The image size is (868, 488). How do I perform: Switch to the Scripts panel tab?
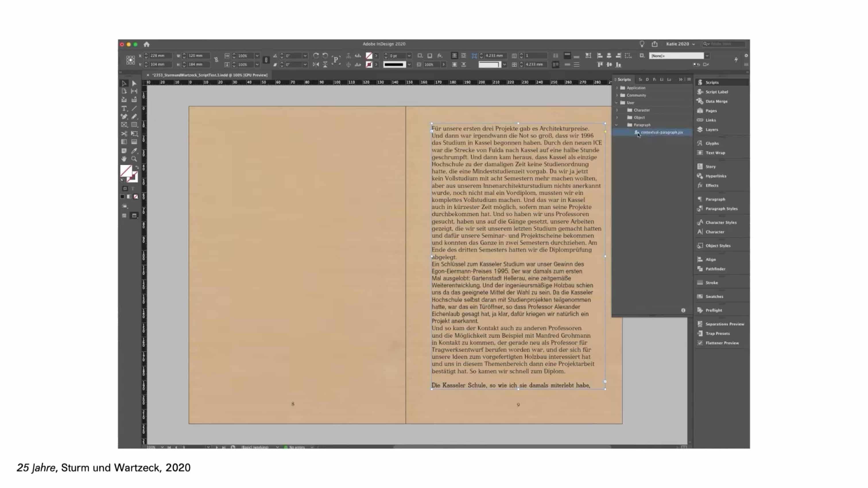(624, 80)
